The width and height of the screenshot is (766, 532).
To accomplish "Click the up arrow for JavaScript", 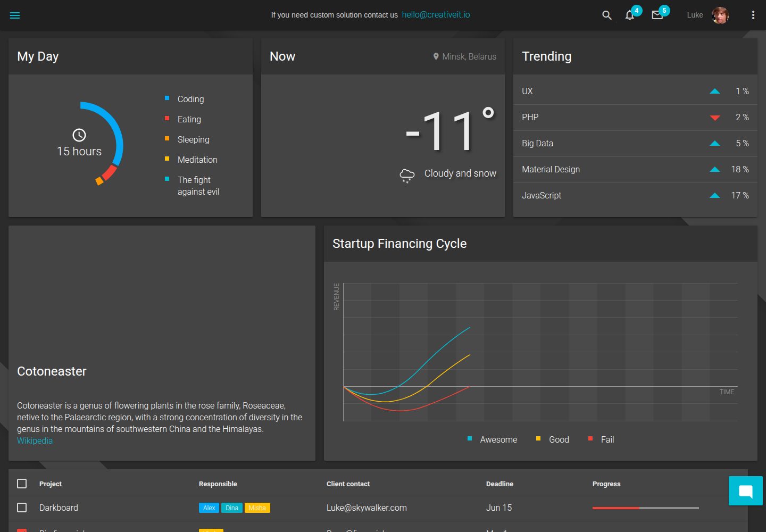I will [715, 196].
